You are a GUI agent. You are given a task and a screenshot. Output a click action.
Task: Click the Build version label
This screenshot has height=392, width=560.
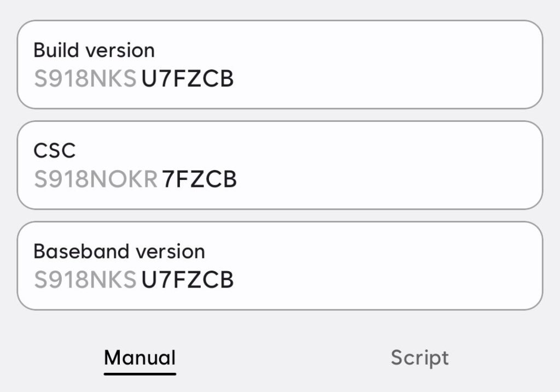tap(94, 50)
